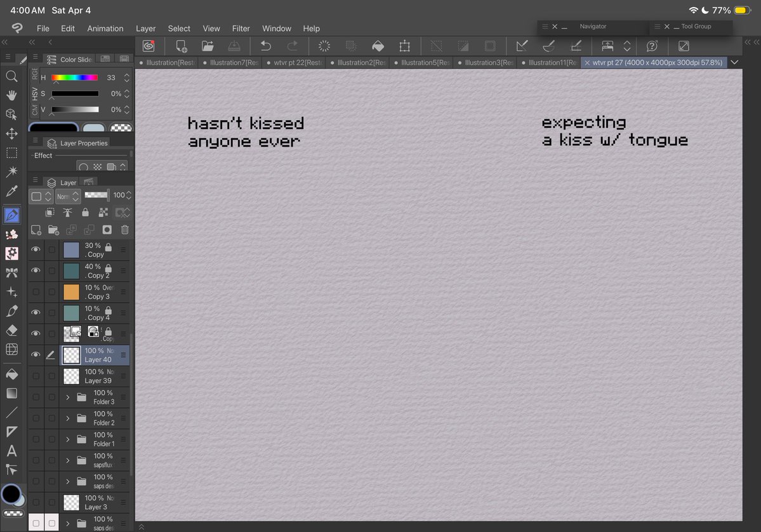Click the help question mark icon

click(652, 46)
